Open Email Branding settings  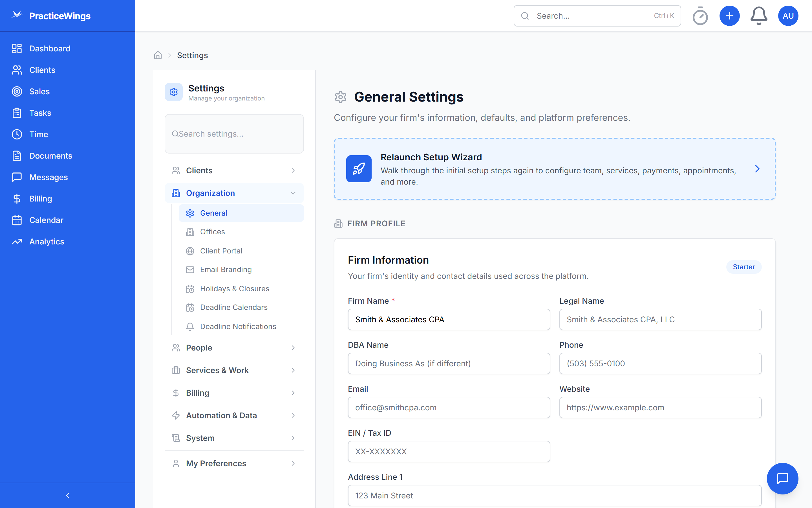click(241, 270)
